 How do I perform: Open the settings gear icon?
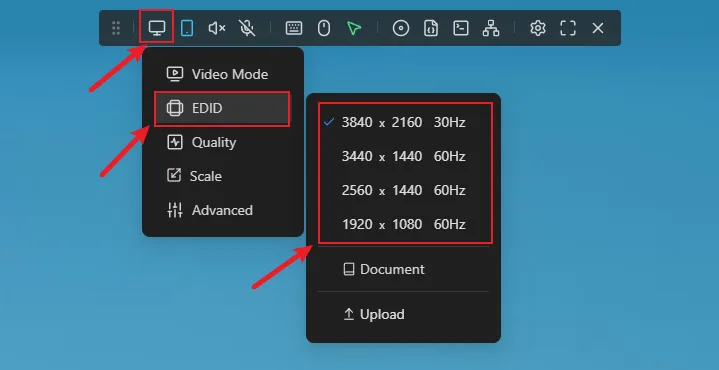[x=537, y=28]
